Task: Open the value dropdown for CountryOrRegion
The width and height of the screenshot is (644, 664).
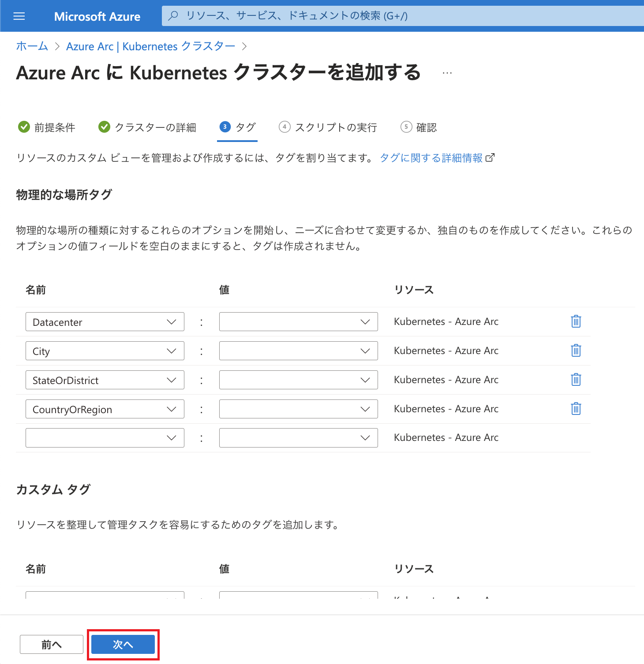Action: tap(299, 409)
